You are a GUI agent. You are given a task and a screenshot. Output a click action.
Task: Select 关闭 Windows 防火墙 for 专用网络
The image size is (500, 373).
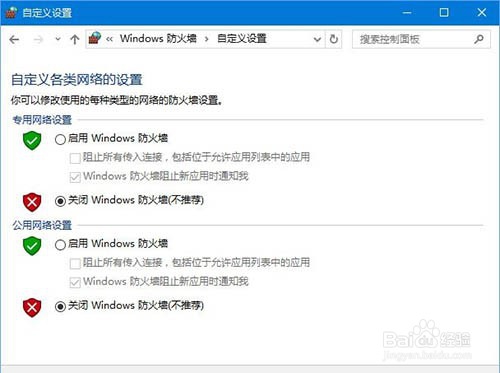60,201
